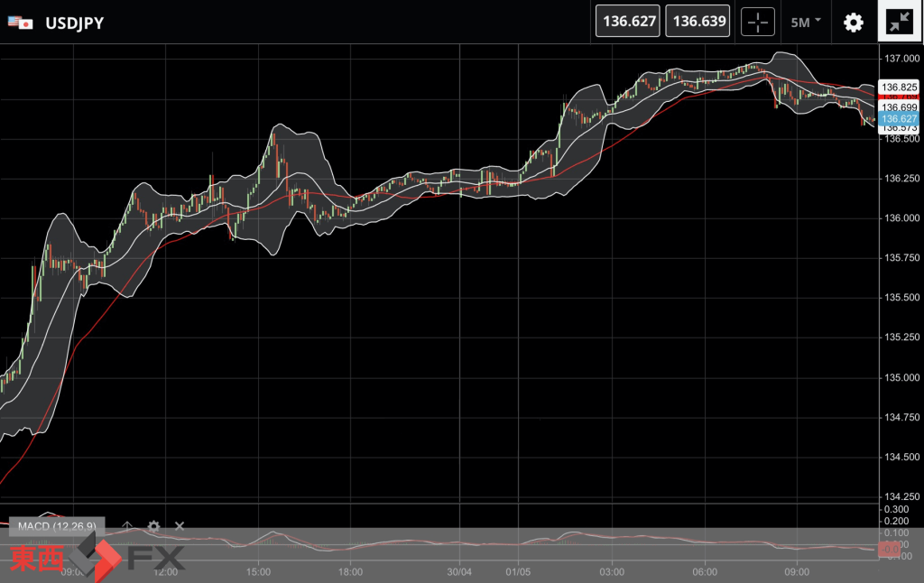Viewport: 924px width, 583px height.
Task: Click the 134.500 price axis label
Action: point(901,457)
